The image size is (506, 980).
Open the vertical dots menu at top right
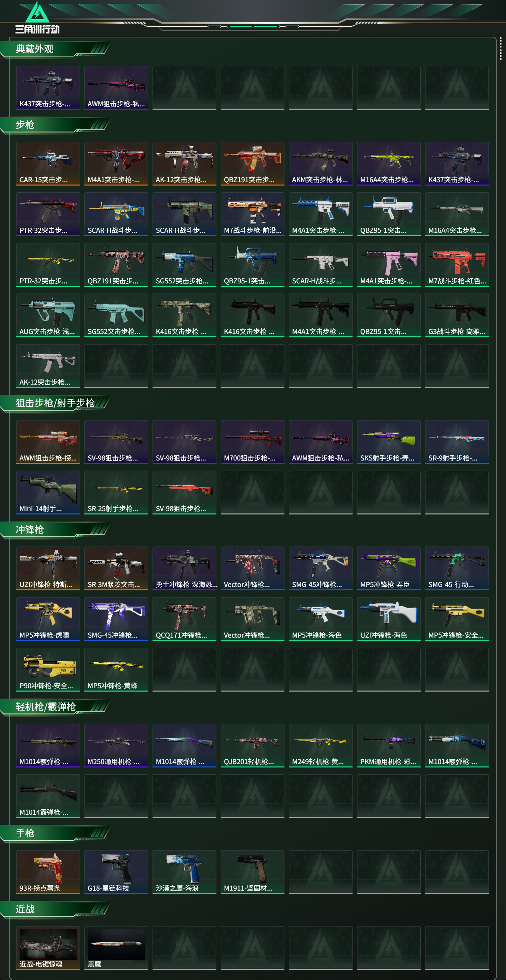pos(501,48)
